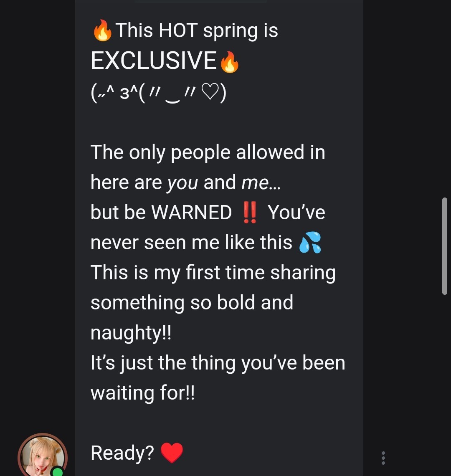This screenshot has height=476, width=451.
Task: Click the blue sweat droplets emoji
Action: point(310,243)
